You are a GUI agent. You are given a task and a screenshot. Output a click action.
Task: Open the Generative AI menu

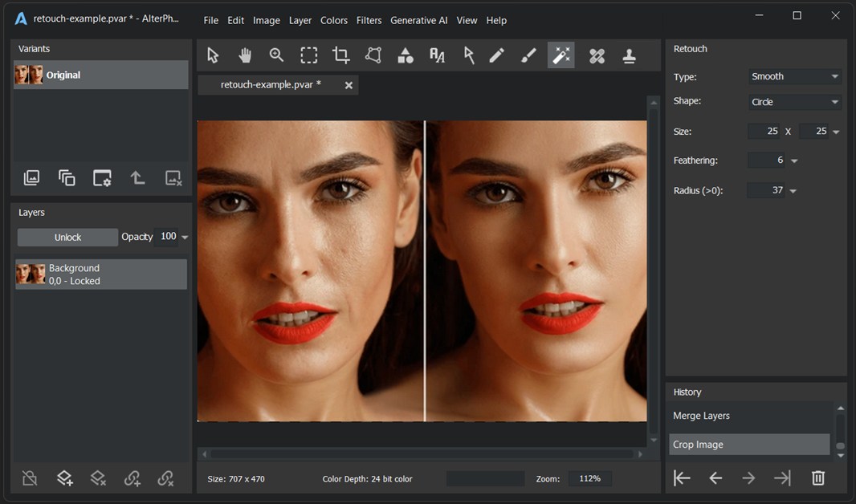[x=418, y=20]
